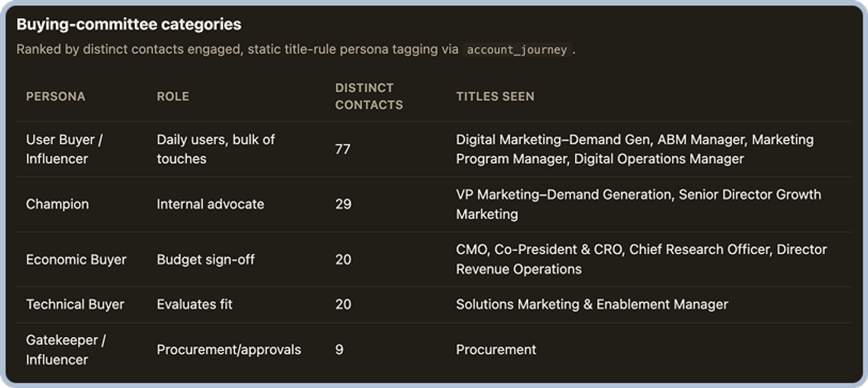
Task: Select the 9 distinct contacts value
Action: (339, 350)
